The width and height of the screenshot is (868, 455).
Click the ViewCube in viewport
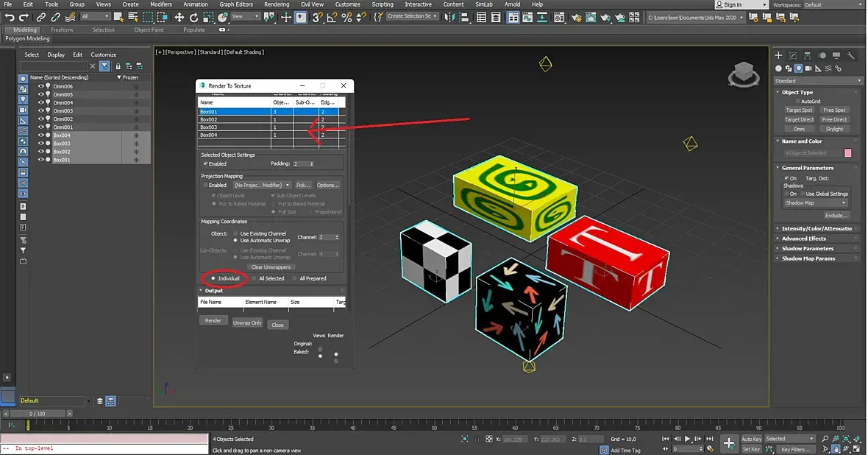point(744,74)
